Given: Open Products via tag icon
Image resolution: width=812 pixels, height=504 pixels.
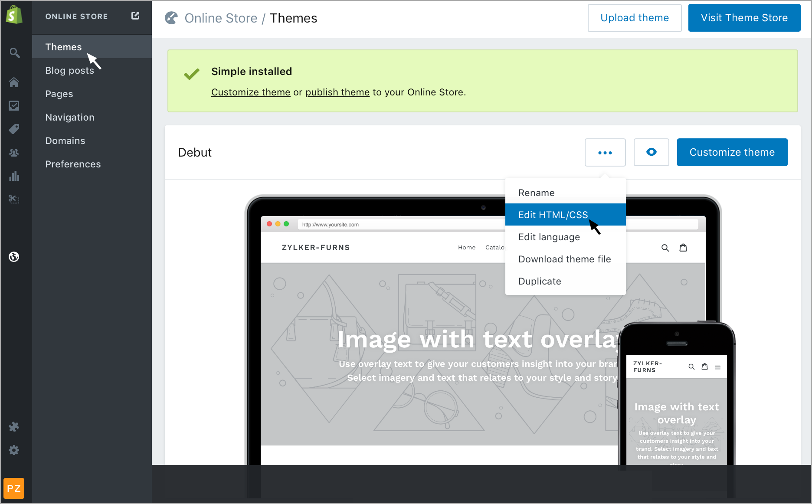Looking at the screenshot, I should 14,129.
